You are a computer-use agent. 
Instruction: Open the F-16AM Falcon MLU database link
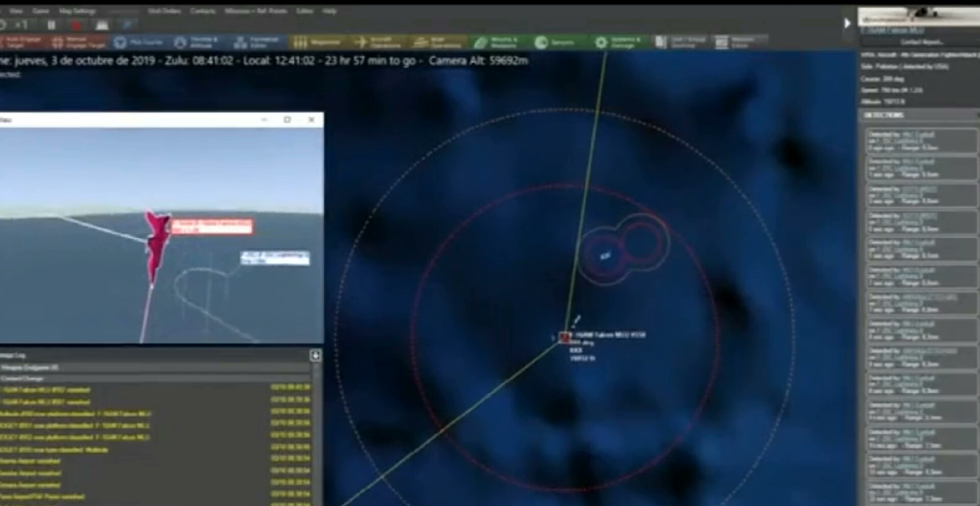(892, 31)
